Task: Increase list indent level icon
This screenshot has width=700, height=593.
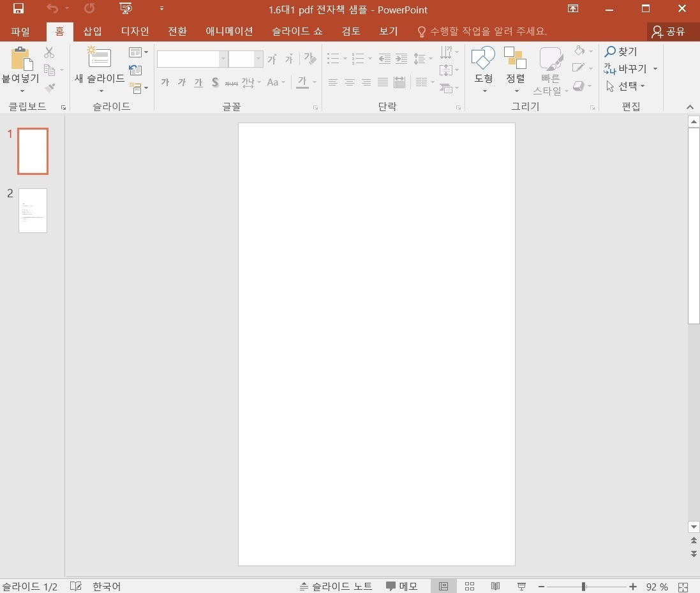Action: [x=401, y=59]
